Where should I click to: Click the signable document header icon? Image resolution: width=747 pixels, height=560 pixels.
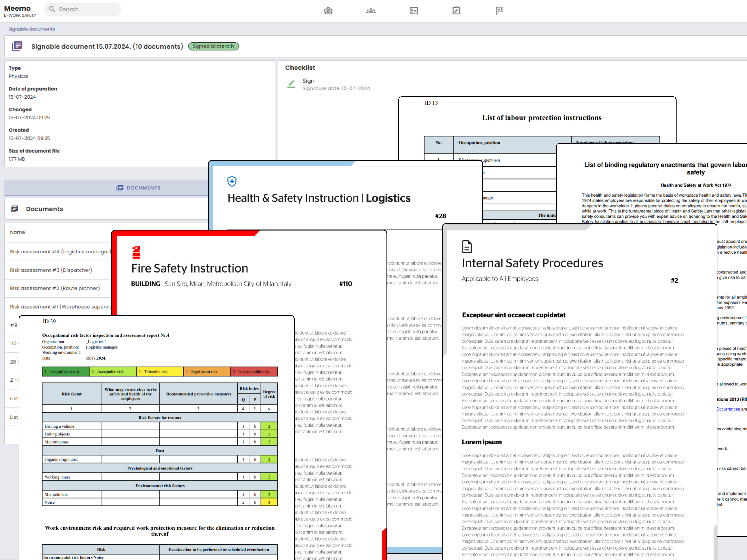coord(17,46)
